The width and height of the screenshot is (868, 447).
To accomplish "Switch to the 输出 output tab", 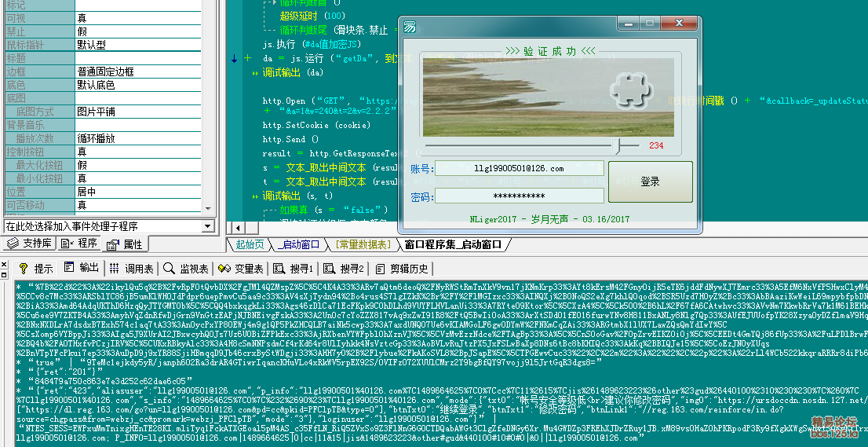I will tap(82, 269).
